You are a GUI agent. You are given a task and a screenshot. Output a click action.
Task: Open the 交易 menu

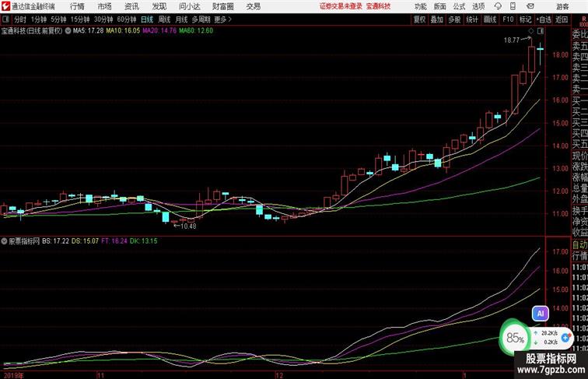point(253,6)
